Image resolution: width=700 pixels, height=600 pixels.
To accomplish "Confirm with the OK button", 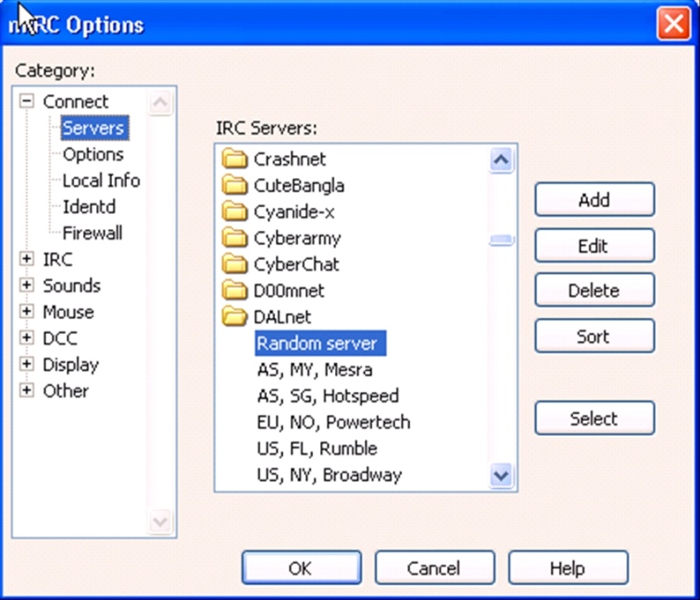I will pos(301,568).
